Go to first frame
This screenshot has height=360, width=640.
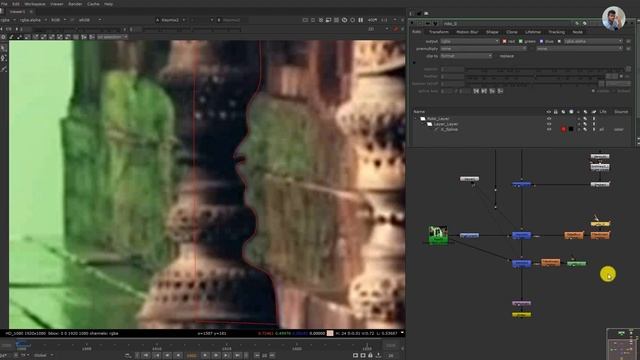(x=146, y=356)
